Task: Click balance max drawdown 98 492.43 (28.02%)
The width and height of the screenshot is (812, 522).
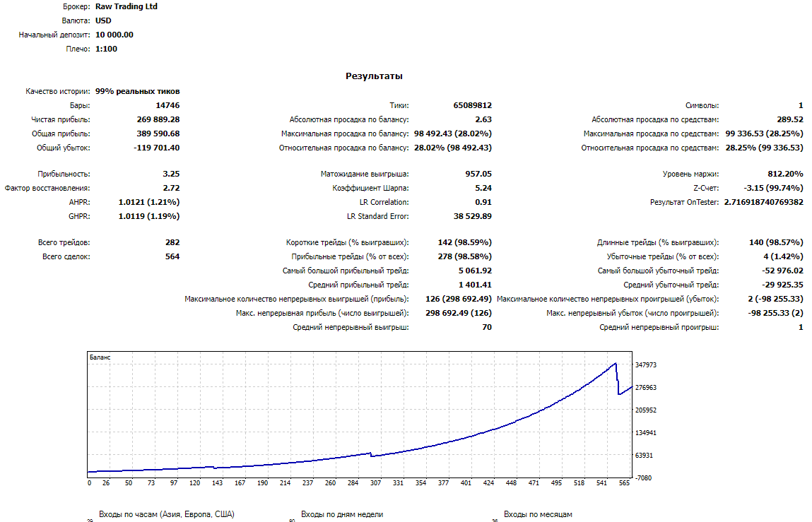Action: [x=453, y=134]
